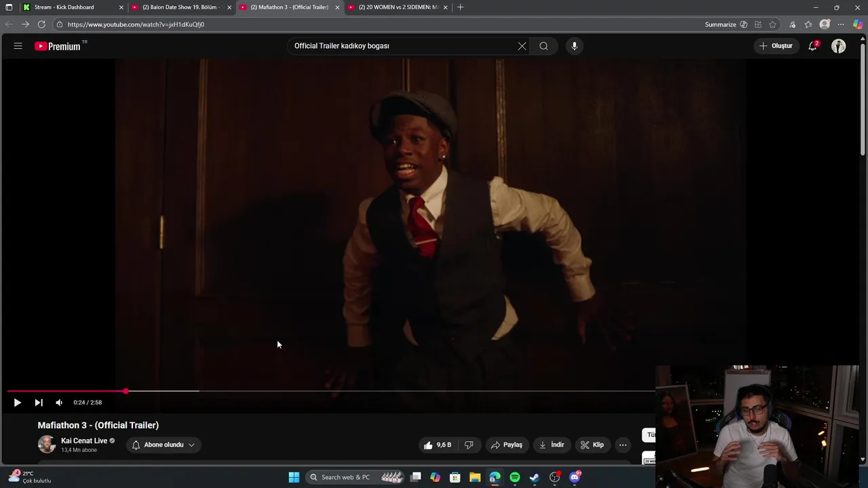Open the Windows Start menu
Viewport: 868px width, 488px height.
(x=294, y=477)
